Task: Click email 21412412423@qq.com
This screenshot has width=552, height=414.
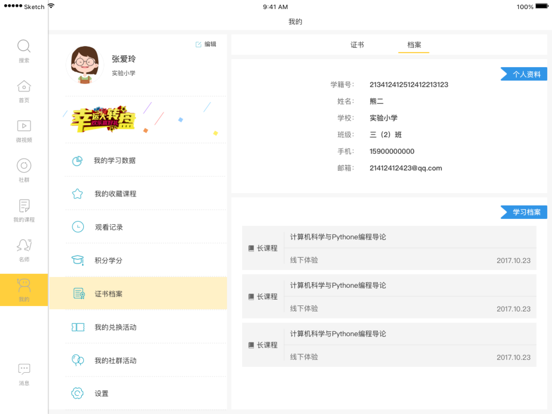Action: tap(406, 168)
